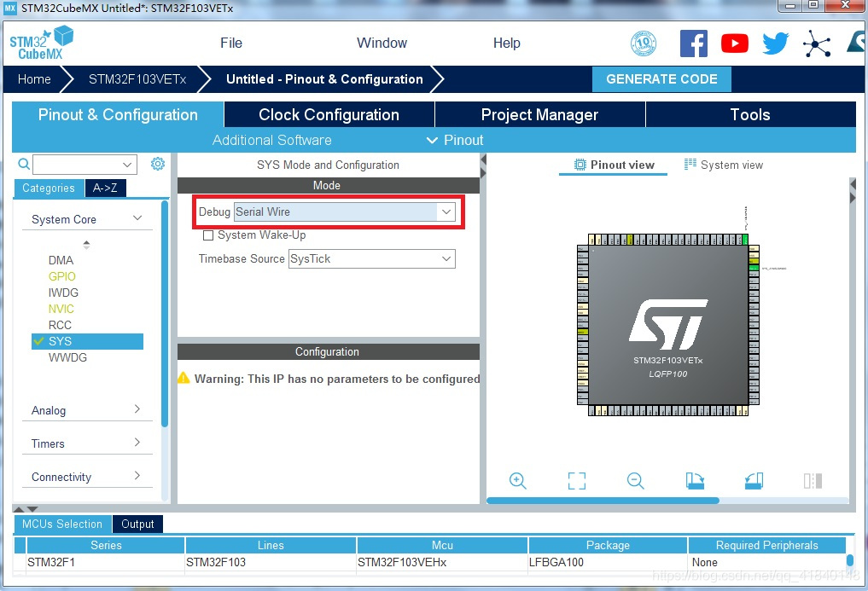
Task: Select Pinout & Configuration tab
Action: [118, 114]
